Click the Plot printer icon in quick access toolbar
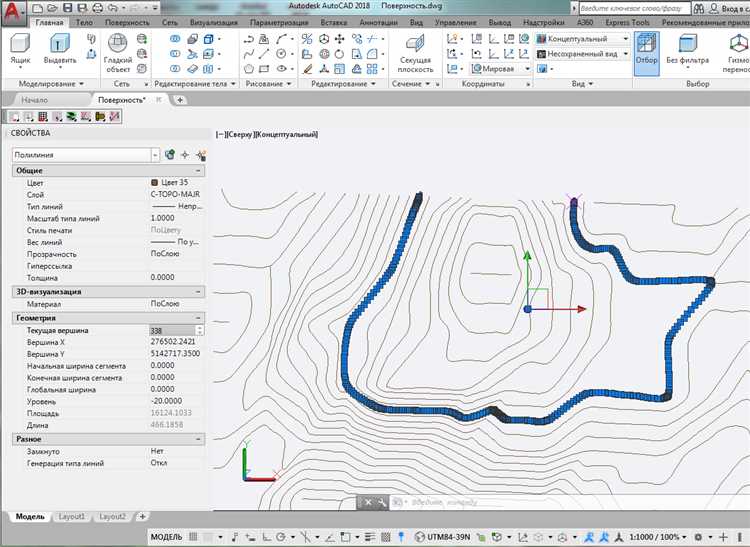This screenshot has height=547, width=750. pos(97,8)
